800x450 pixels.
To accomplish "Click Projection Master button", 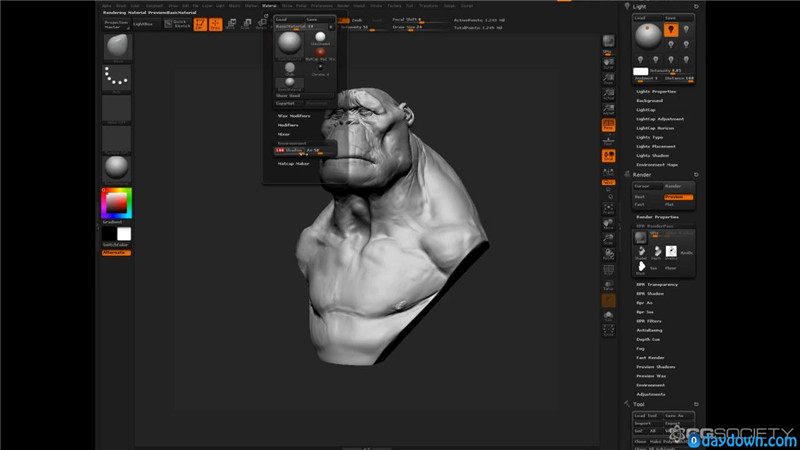I will (x=116, y=24).
